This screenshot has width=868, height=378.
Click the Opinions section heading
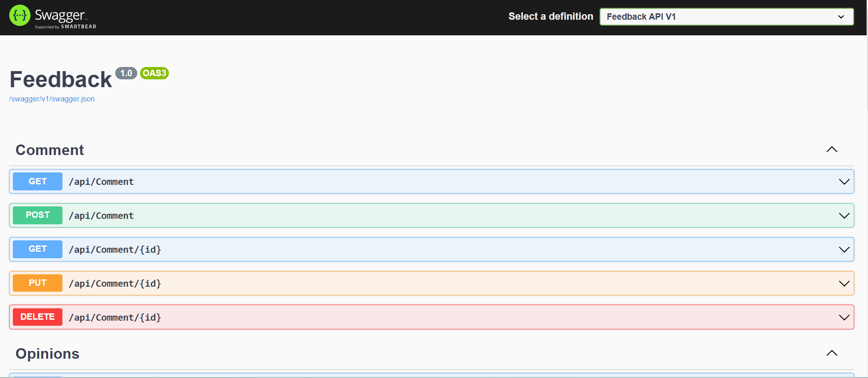(x=47, y=354)
